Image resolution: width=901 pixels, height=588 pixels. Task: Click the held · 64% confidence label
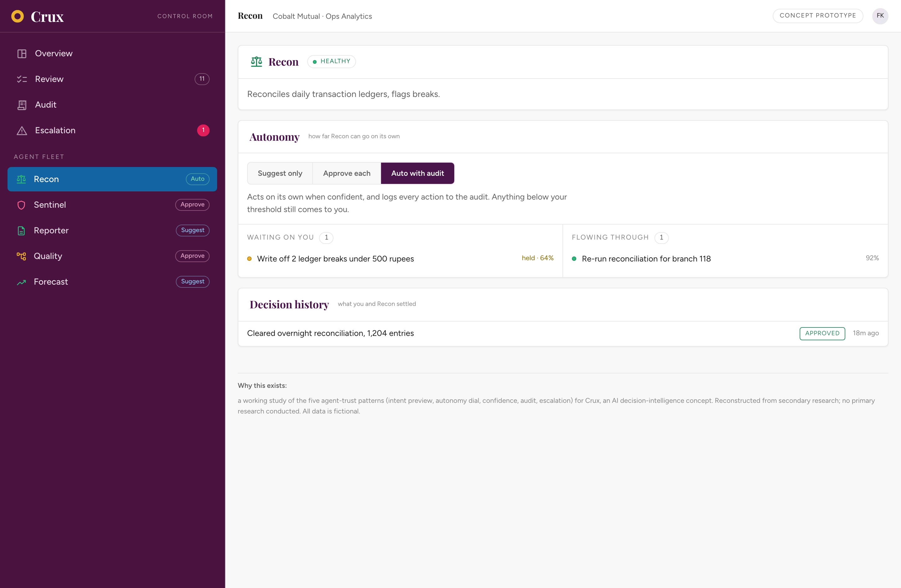[537, 258]
